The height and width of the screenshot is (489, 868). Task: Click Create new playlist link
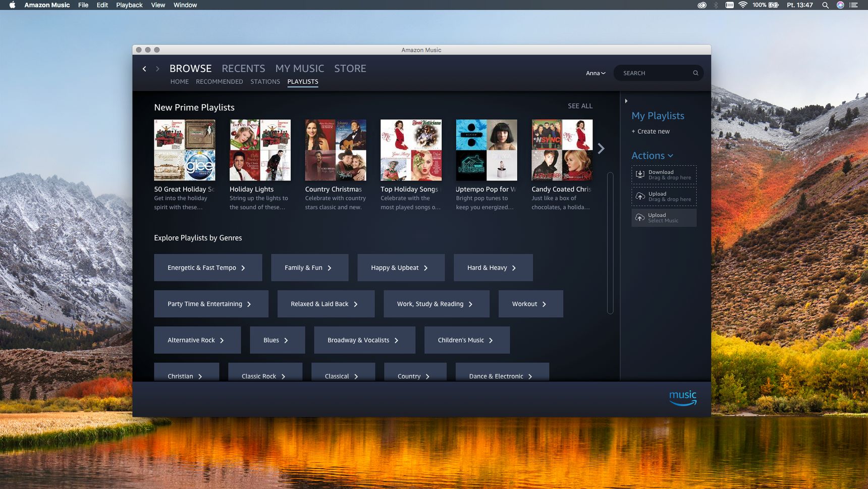coord(650,131)
